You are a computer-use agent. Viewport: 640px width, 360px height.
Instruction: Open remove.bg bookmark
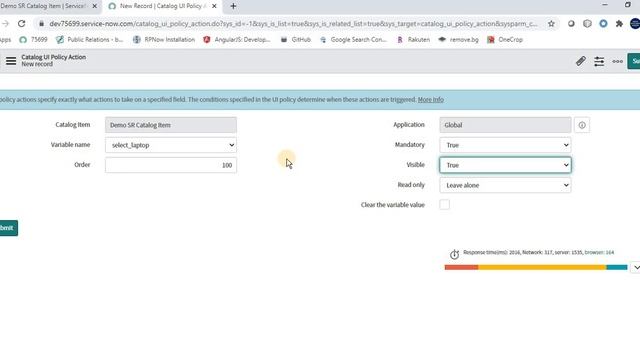[x=458, y=40]
